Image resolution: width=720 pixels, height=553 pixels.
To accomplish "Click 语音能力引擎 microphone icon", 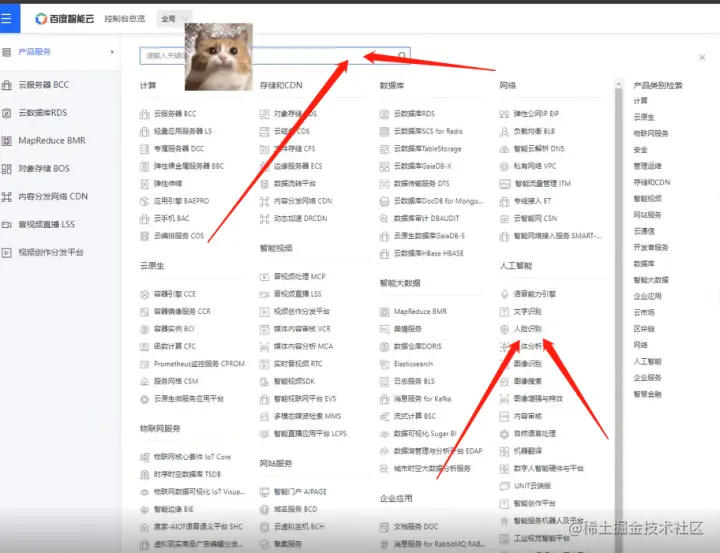I will click(504, 294).
